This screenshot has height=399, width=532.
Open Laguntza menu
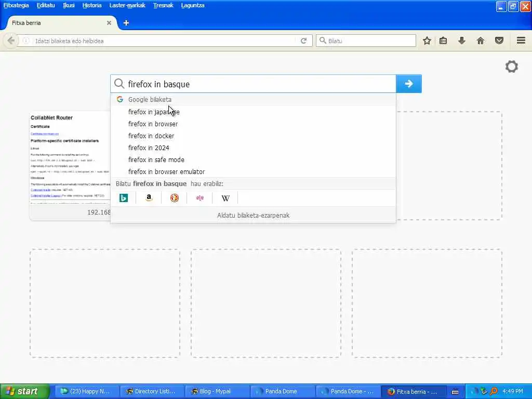[x=193, y=5]
